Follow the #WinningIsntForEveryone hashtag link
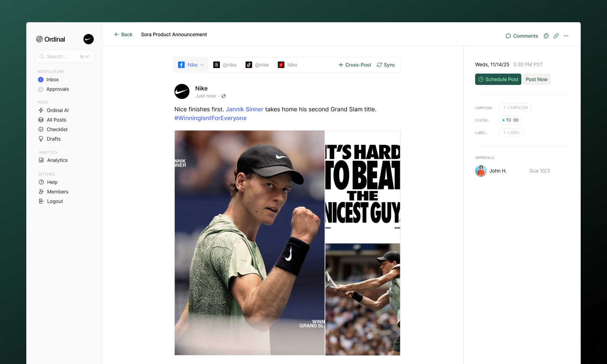Image resolution: width=607 pixels, height=364 pixels. [x=210, y=118]
